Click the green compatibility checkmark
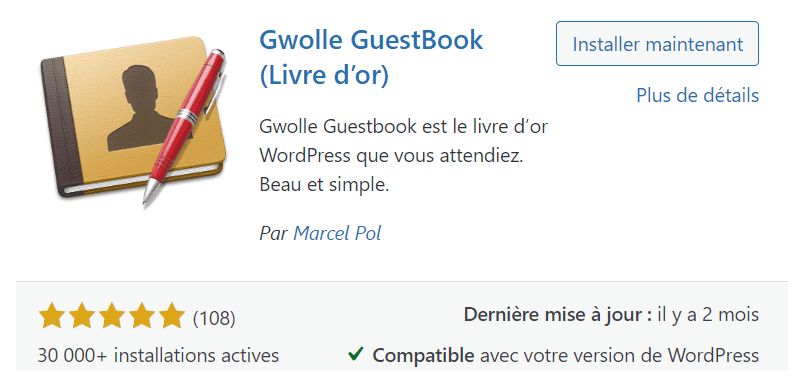 click(355, 354)
